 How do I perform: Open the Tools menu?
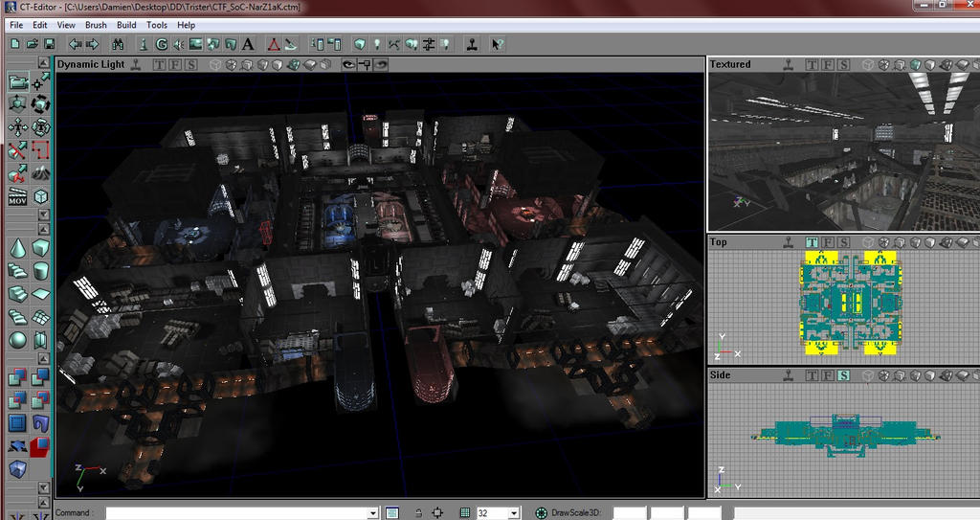156,25
